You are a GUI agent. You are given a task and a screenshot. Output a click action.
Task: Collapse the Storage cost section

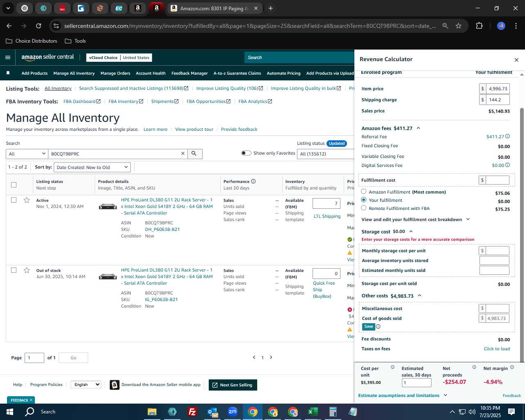[411, 232]
